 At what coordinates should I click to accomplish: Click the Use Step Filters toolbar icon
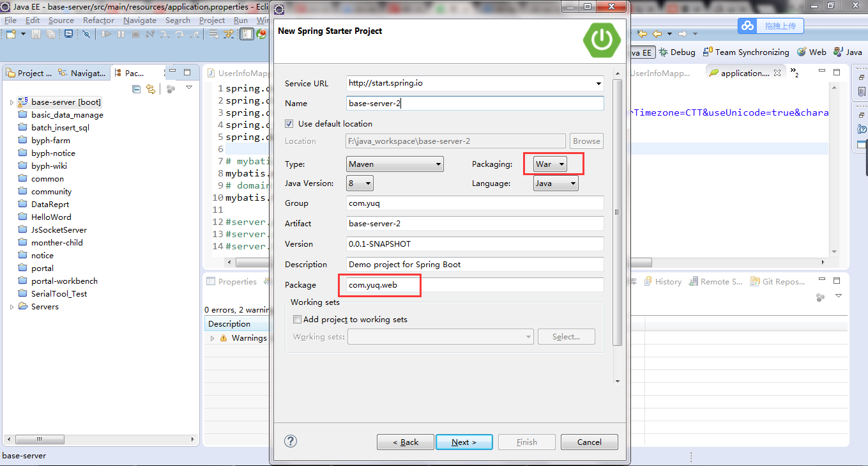click(228, 34)
